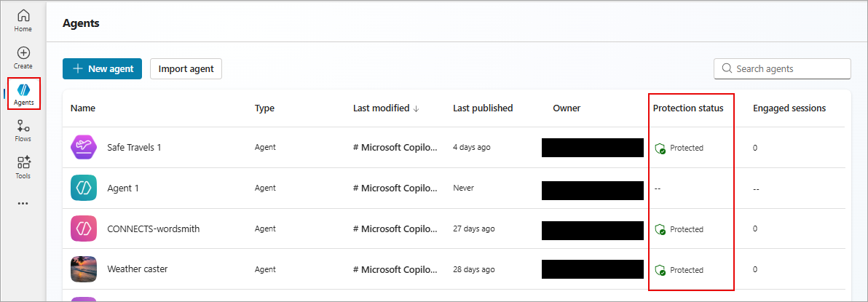Image resolution: width=868 pixels, height=302 pixels.
Task: Click Protected shield icon for Safe Travels 1
Action: (660, 148)
